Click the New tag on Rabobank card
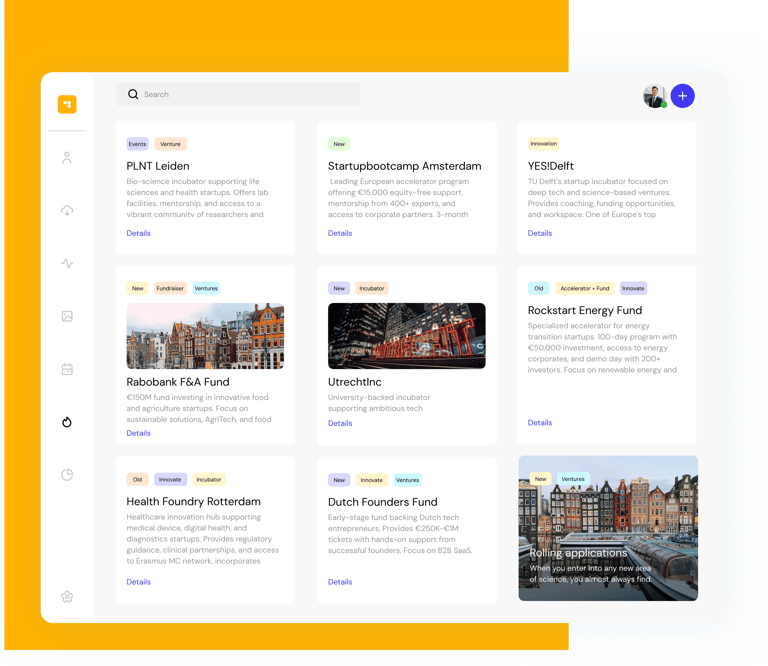 (x=138, y=288)
